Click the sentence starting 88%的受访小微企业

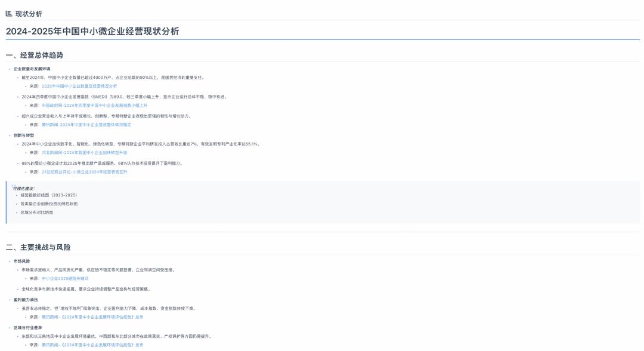point(102,163)
